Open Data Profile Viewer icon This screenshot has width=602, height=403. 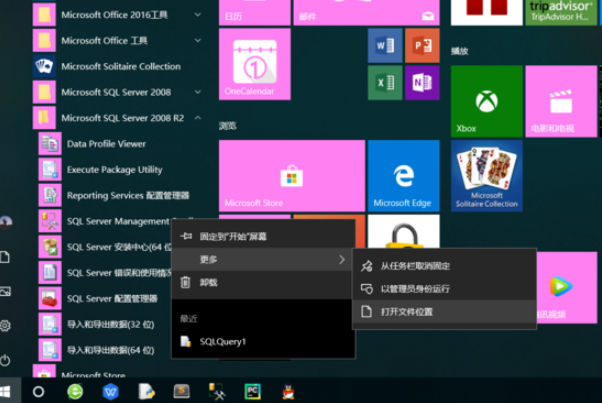pos(50,144)
